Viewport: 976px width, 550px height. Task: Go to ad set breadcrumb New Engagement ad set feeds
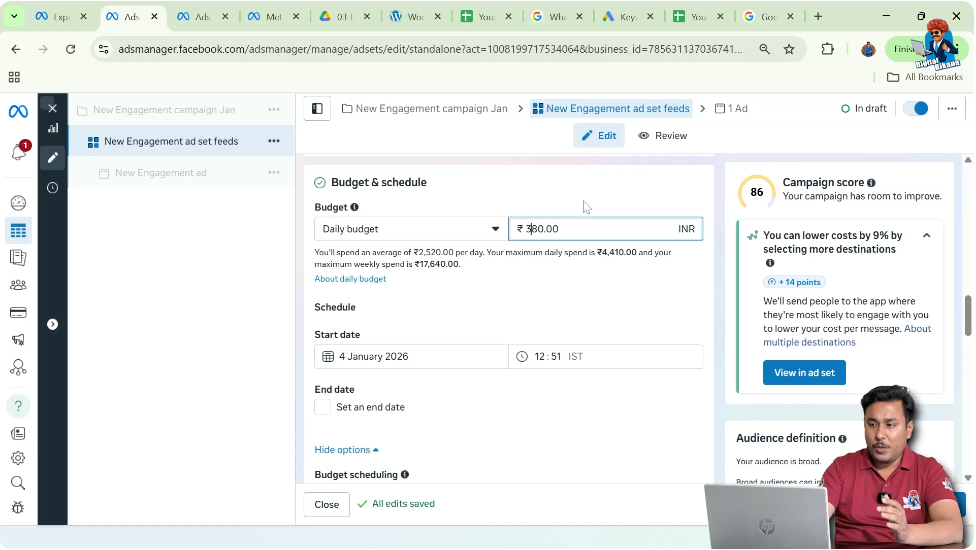[x=611, y=108]
